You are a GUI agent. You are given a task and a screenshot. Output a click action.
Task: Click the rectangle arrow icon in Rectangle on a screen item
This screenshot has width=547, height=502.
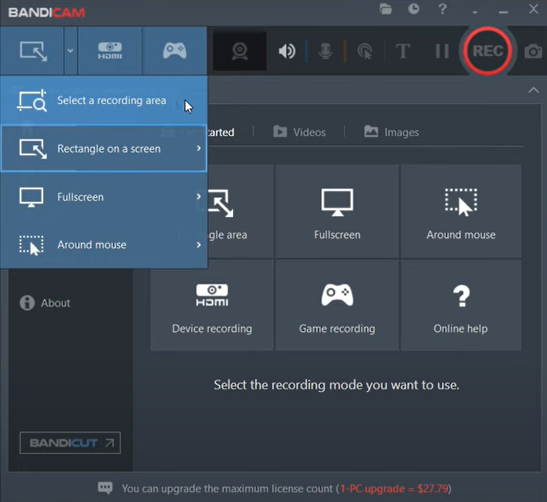pos(33,149)
